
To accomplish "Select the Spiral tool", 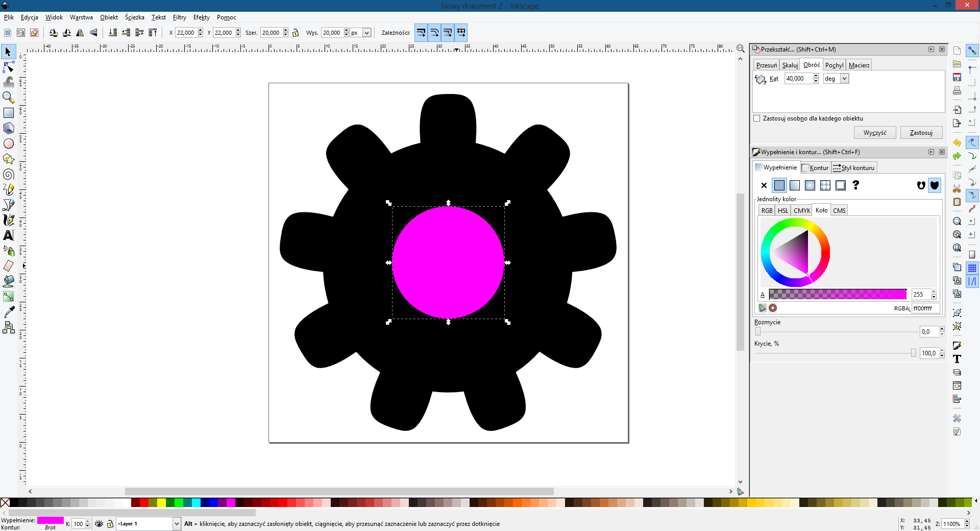I will click(9, 175).
